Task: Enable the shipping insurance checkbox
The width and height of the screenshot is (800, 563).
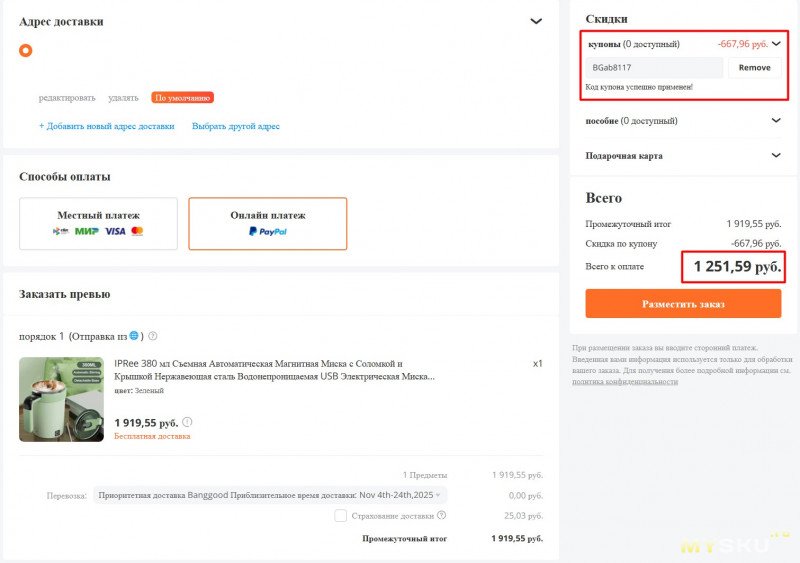Action: click(341, 516)
